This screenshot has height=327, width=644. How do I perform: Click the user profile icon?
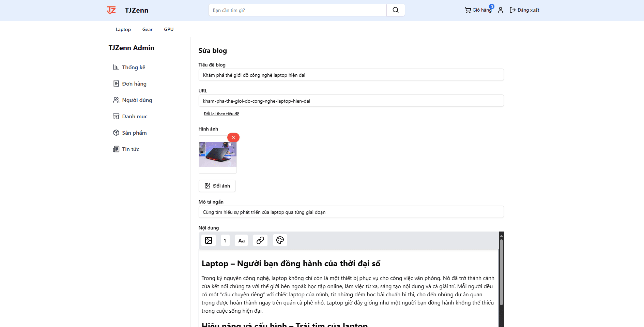coord(500,10)
